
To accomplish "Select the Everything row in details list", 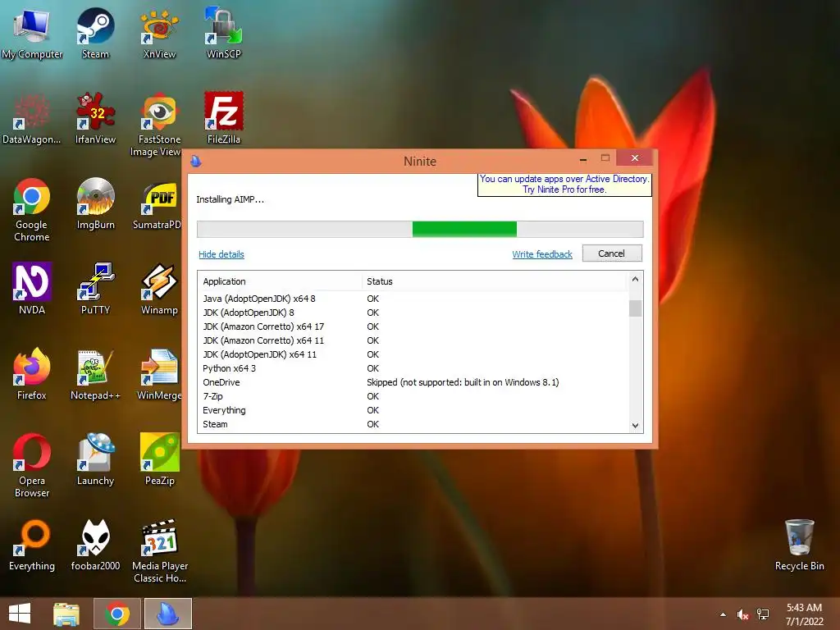I will (413, 410).
